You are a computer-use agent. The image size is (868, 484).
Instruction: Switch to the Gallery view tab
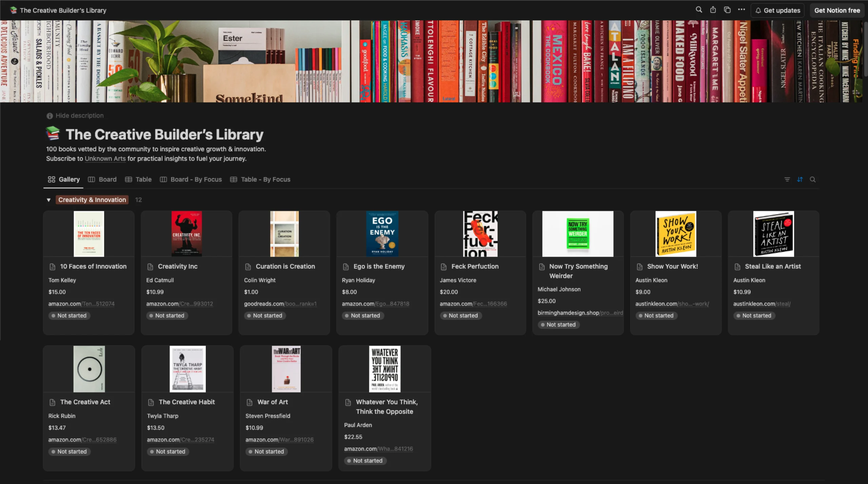pos(64,179)
